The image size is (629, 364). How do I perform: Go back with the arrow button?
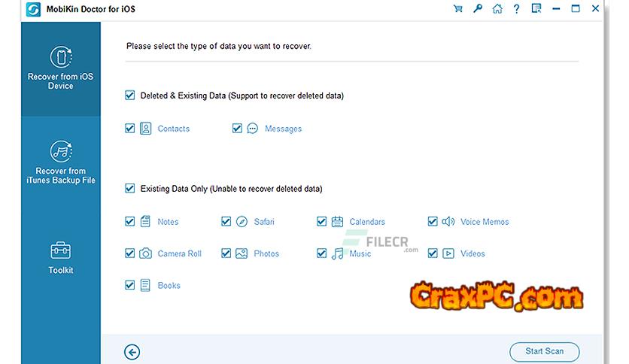click(132, 353)
